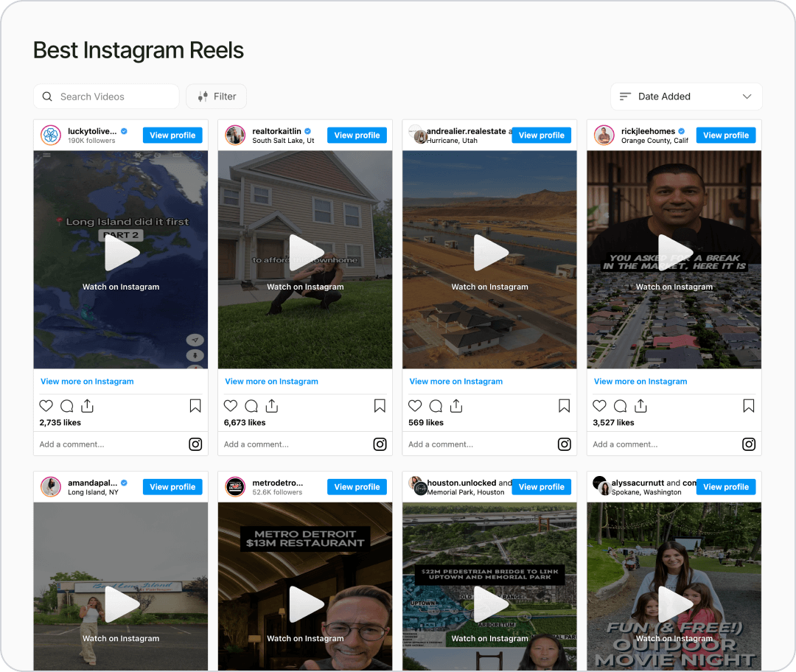Play the Metro Detroit $13M Restaurant reel
Image resolution: width=796 pixels, height=672 pixels.
pos(306,604)
